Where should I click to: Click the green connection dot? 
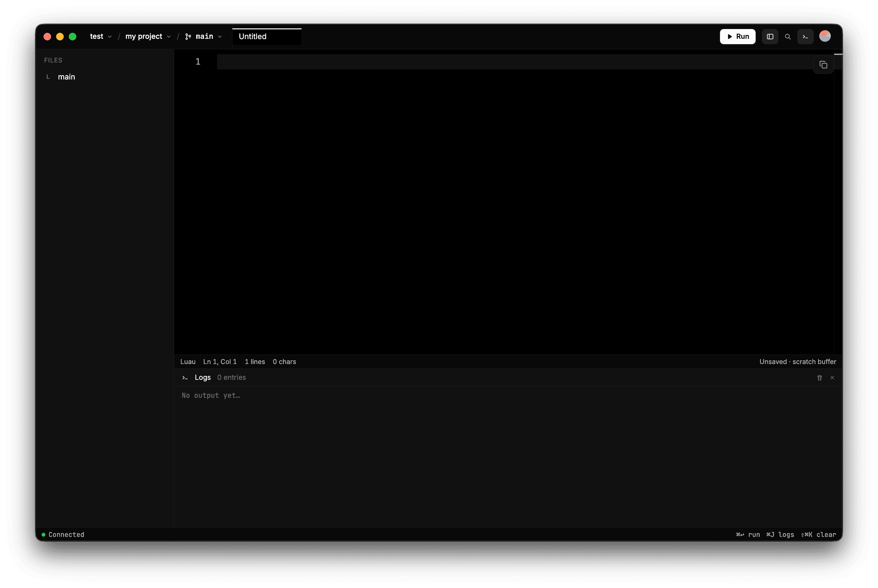(44, 534)
